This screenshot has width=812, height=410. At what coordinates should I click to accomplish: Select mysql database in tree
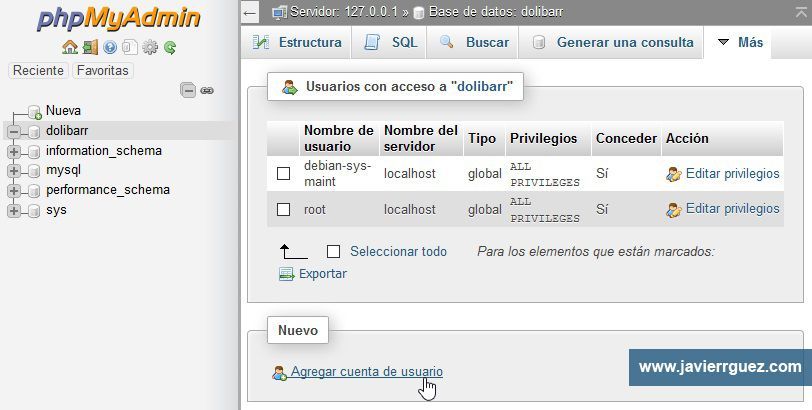tap(63, 170)
